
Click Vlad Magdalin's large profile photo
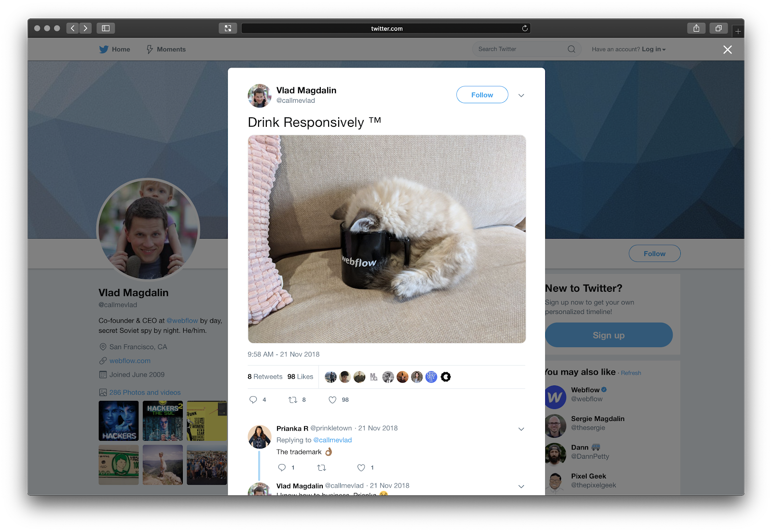click(x=148, y=230)
